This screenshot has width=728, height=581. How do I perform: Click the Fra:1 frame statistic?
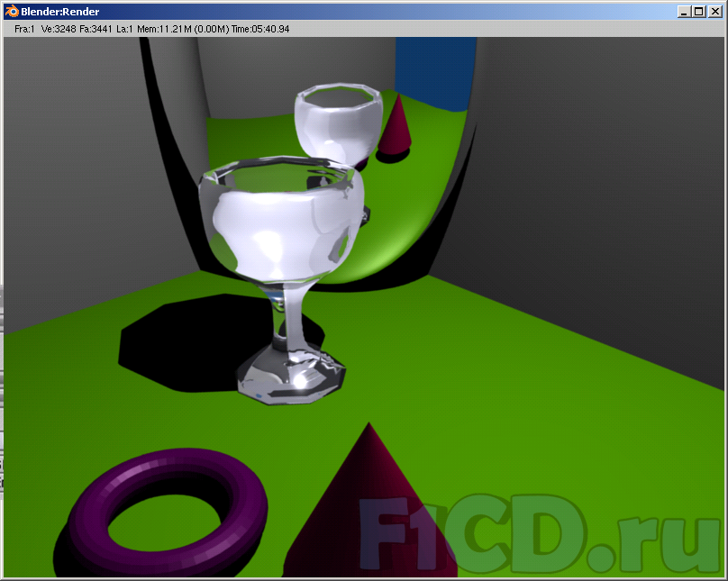pos(24,29)
